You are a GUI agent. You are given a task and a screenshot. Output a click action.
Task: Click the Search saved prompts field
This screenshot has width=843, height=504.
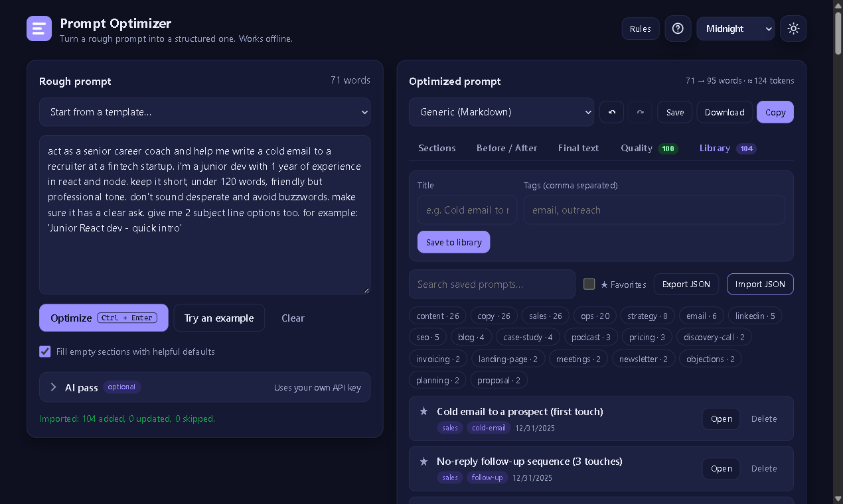pos(493,284)
